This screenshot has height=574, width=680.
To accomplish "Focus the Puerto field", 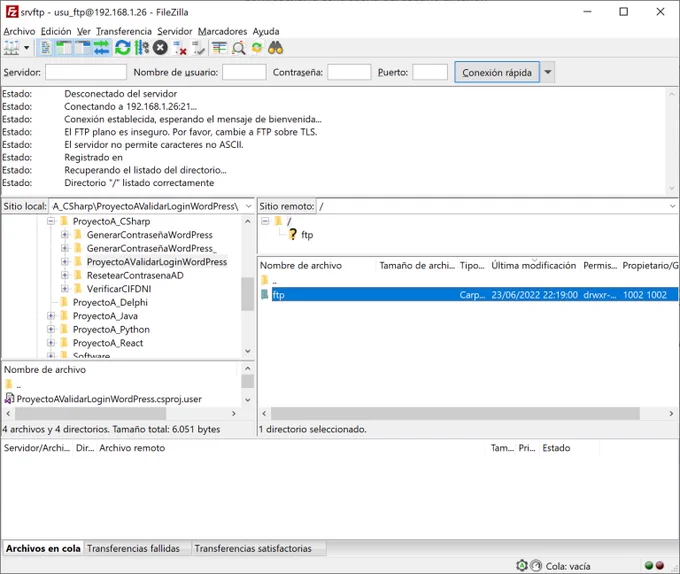I will pyautogui.click(x=430, y=72).
